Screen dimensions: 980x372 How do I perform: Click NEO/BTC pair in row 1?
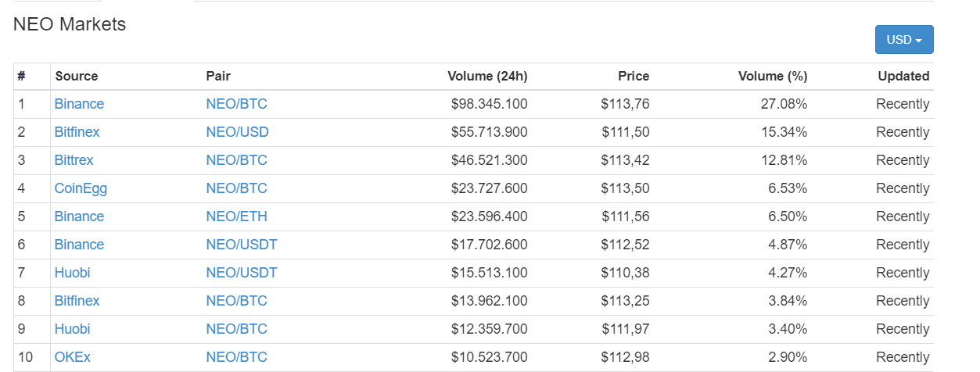coord(236,104)
